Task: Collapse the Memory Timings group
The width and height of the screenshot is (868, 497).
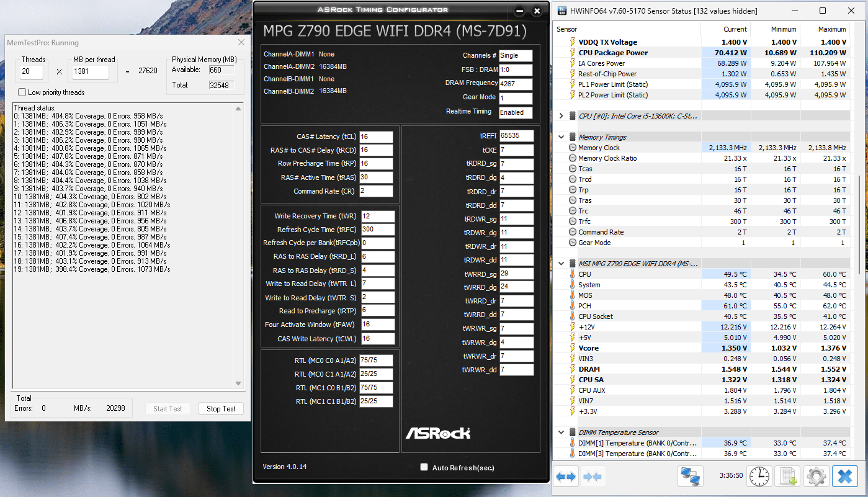Action: click(562, 137)
